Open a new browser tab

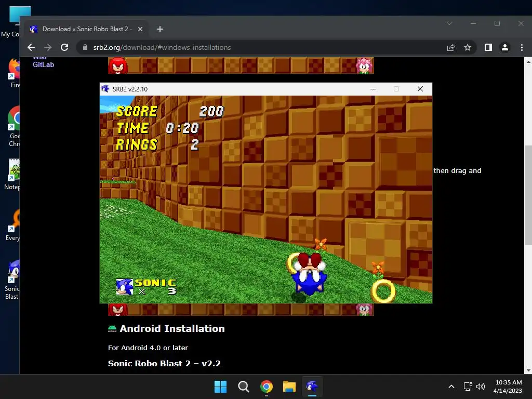(x=160, y=29)
